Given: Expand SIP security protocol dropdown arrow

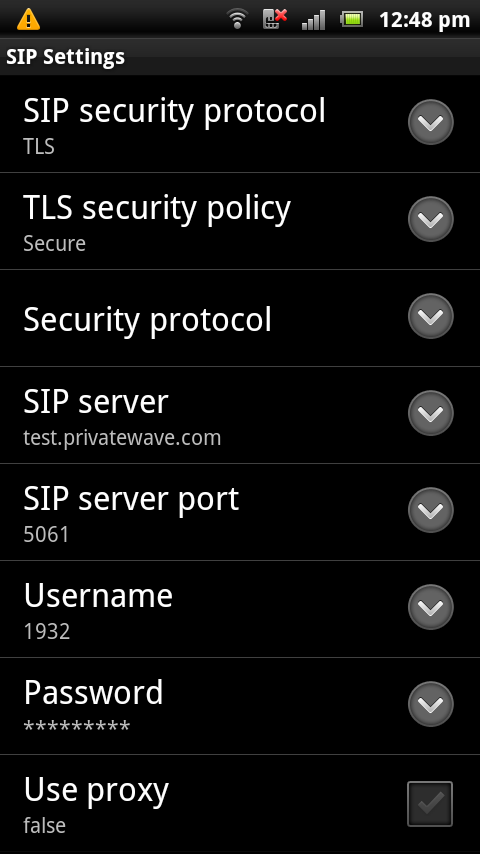Looking at the screenshot, I should coord(430,123).
